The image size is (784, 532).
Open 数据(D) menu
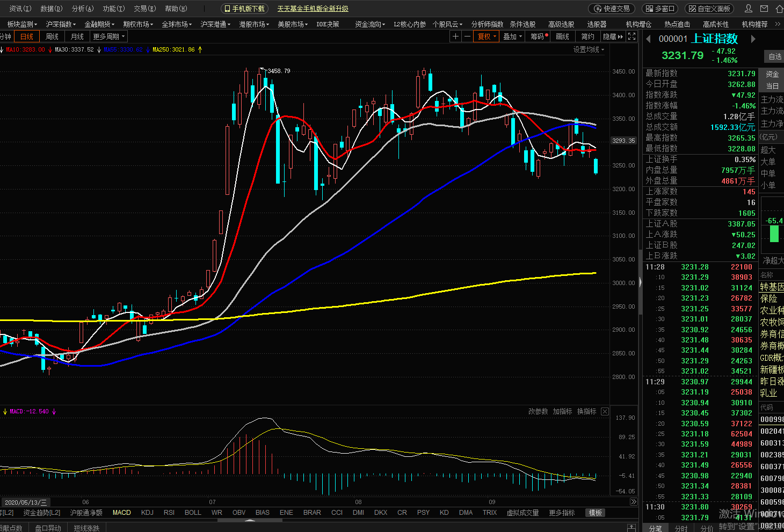(x=52, y=9)
